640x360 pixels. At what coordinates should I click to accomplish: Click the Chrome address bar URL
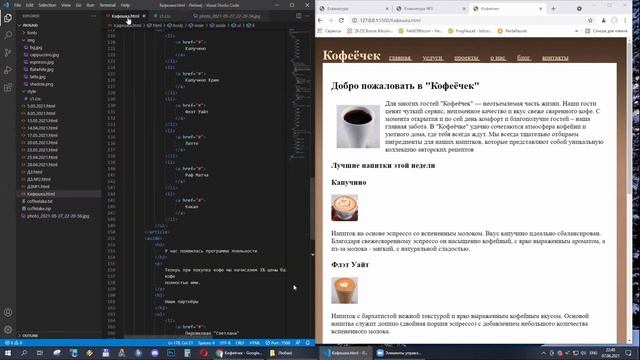point(390,20)
